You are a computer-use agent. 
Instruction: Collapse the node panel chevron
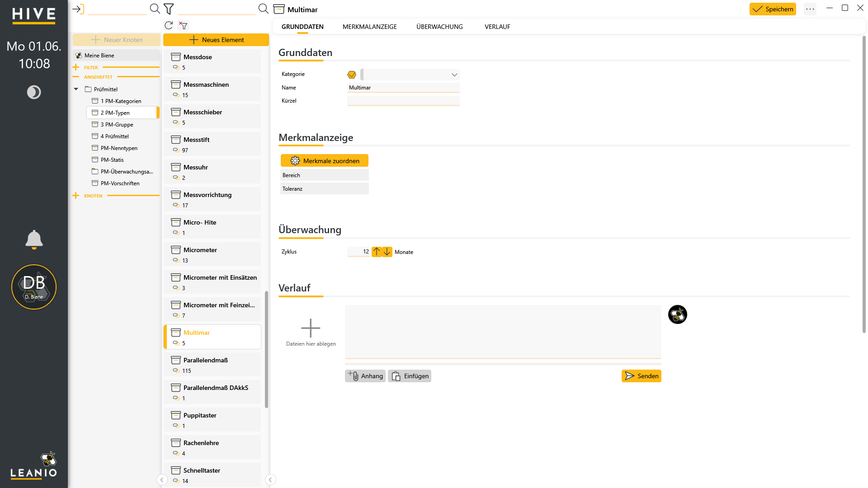click(162, 480)
